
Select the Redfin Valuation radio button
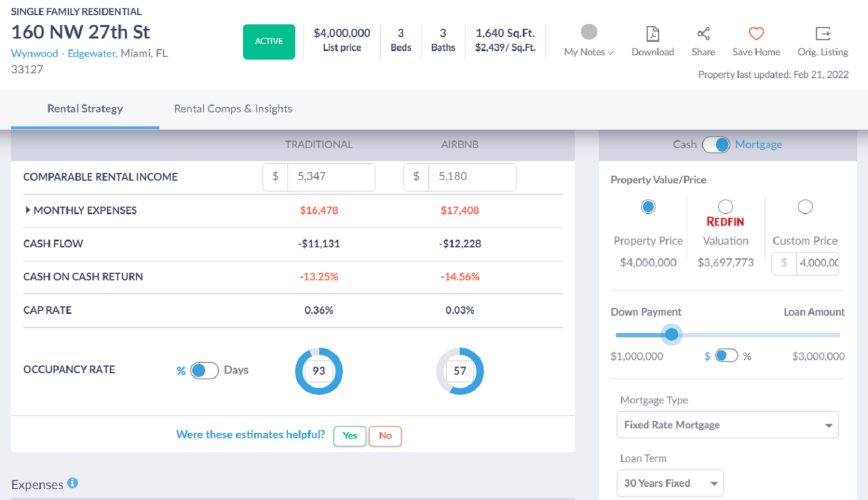click(x=725, y=207)
